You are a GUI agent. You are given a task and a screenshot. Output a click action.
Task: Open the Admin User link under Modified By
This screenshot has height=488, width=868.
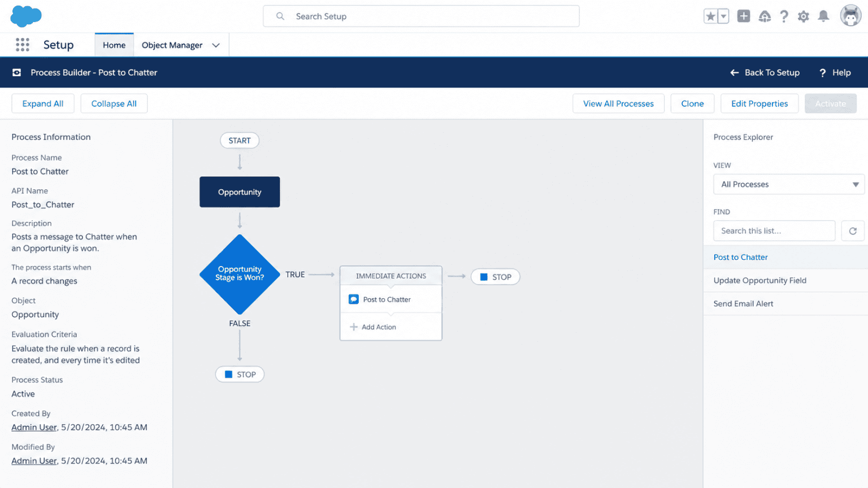pyautogui.click(x=34, y=461)
